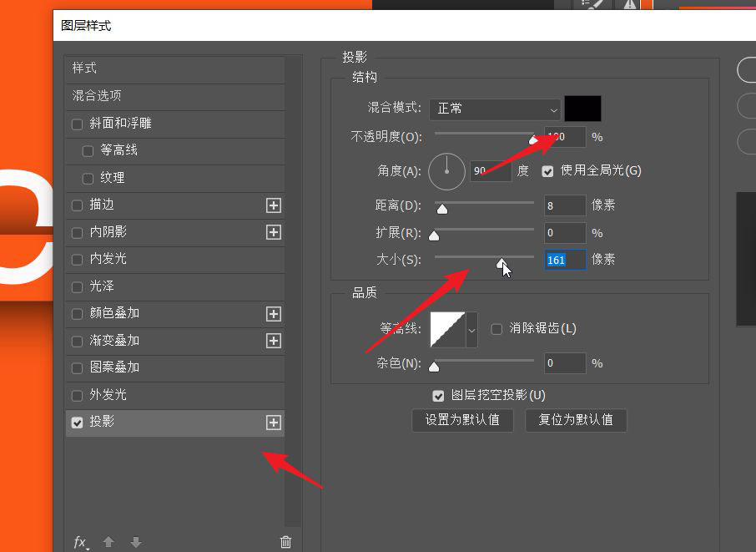The image size is (756, 552).
Task: Click the 不透明度 slider handle
Action: point(532,140)
